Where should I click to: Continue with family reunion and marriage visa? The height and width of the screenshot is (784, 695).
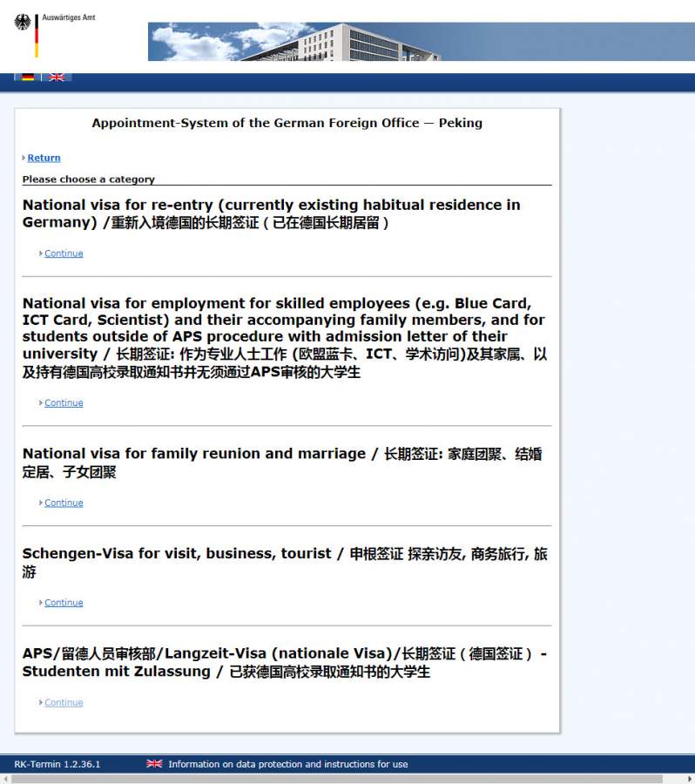point(64,503)
